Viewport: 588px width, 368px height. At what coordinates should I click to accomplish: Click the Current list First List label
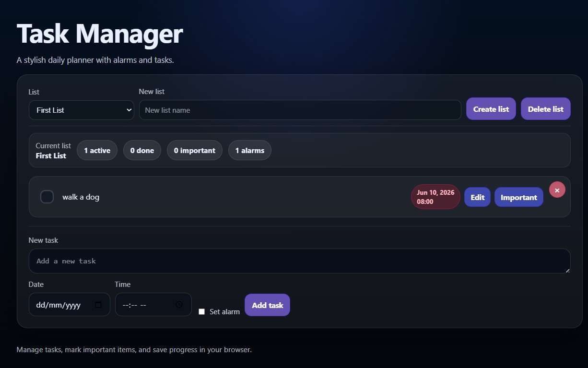(53, 151)
